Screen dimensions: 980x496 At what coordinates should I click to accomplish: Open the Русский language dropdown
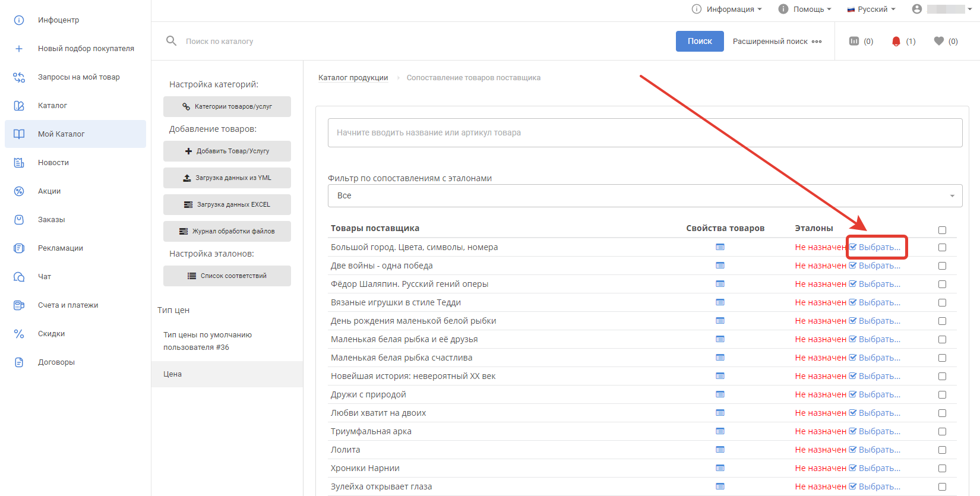point(871,9)
